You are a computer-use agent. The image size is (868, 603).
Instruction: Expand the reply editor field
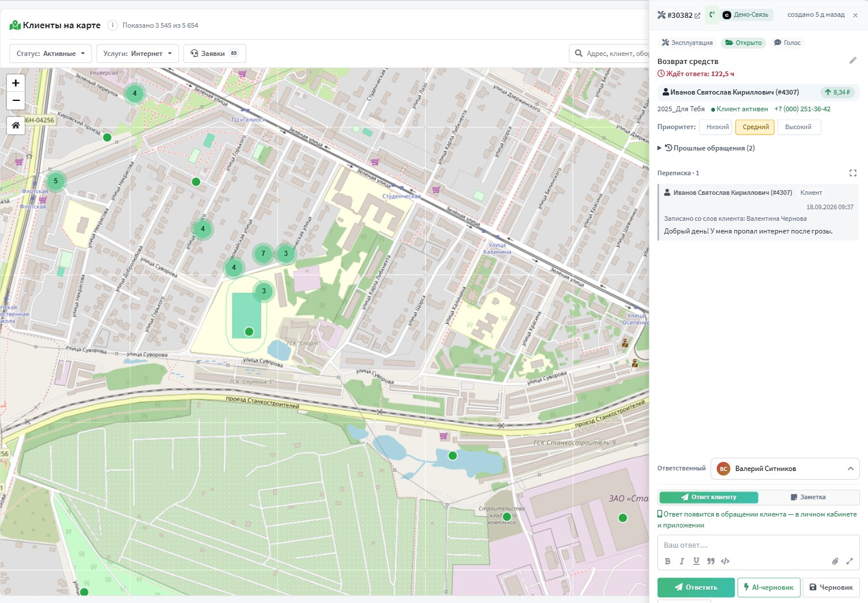tap(849, 561)
